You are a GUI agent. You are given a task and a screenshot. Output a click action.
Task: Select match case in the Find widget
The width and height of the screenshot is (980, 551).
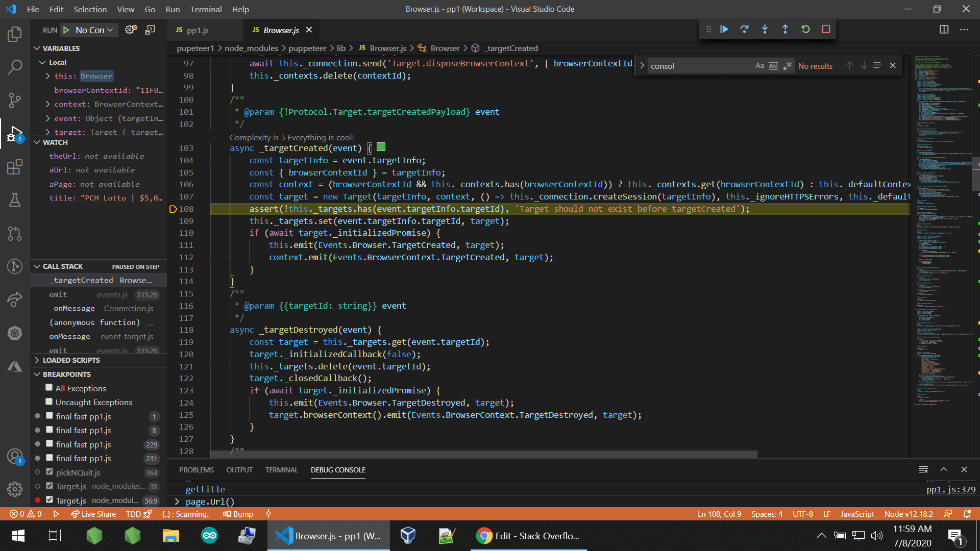coord(759,65)
